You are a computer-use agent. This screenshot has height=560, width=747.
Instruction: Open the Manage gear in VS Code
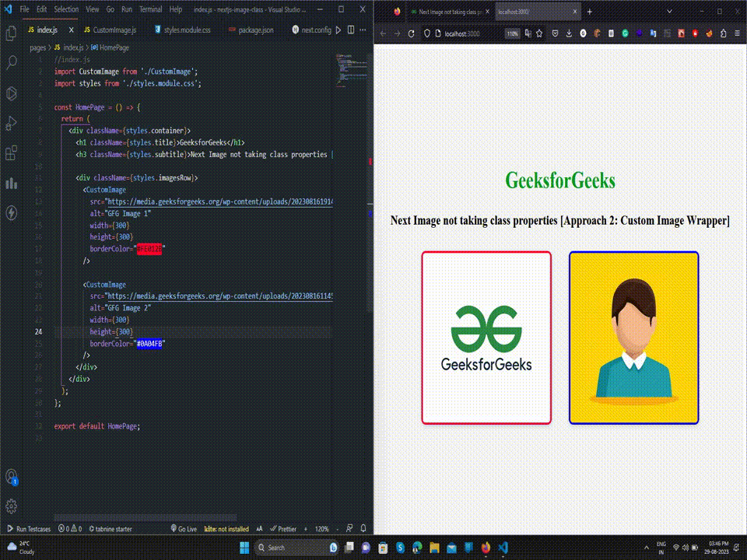(11, 506)
